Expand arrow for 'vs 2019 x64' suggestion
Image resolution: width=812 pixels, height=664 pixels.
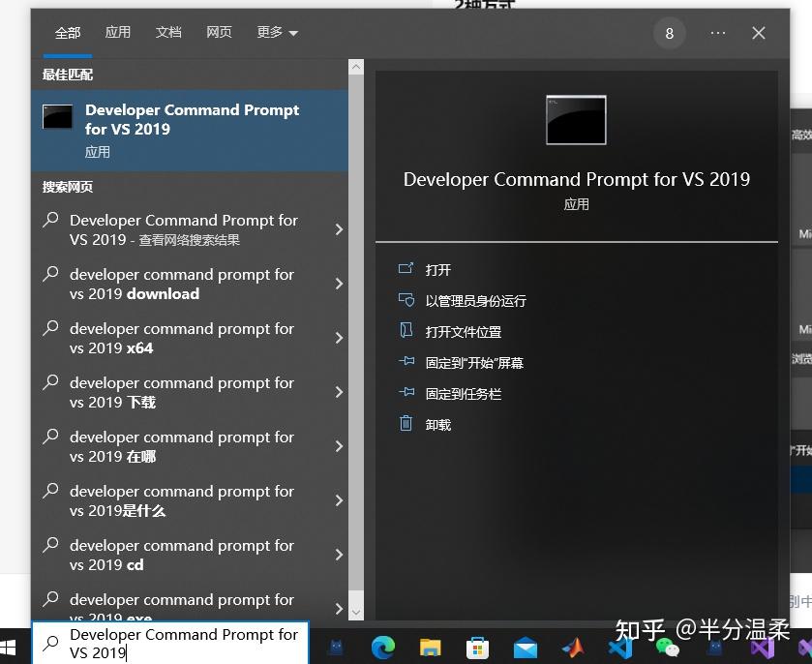(339, 338)
